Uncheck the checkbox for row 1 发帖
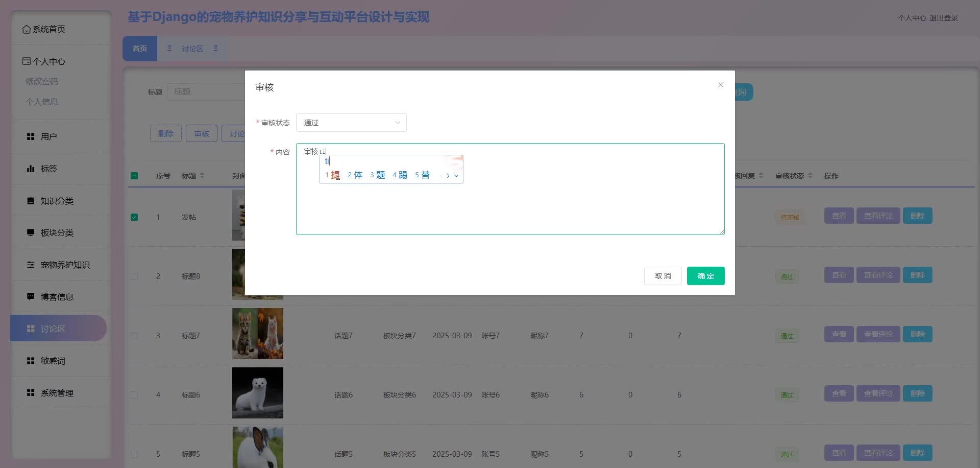The image size is (980, 468). [134, 217]
